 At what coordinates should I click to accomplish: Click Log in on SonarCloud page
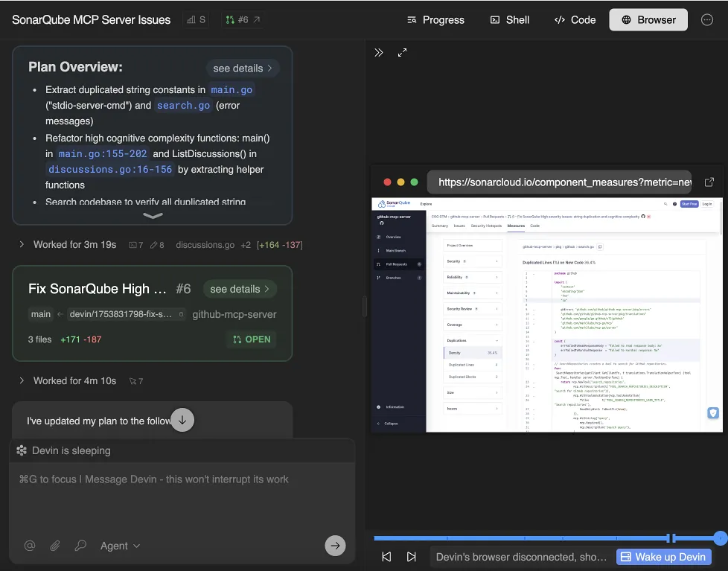click(x=706, y=204)
